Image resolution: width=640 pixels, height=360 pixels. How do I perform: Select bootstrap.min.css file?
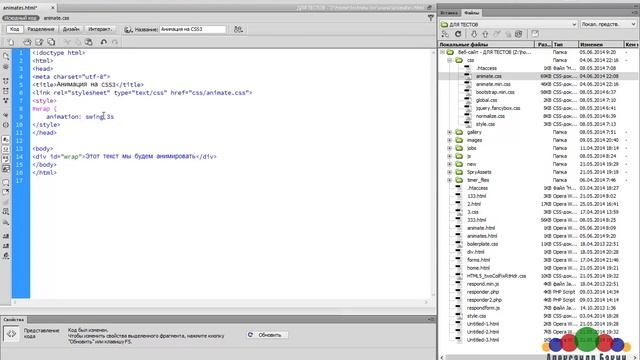[495, 92]
